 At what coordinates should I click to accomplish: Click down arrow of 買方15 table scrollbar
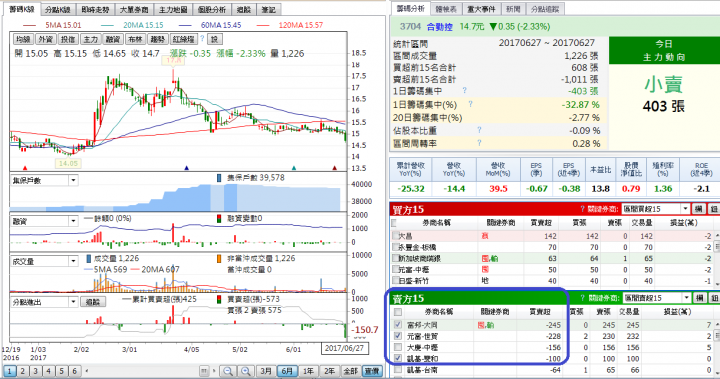717,283
